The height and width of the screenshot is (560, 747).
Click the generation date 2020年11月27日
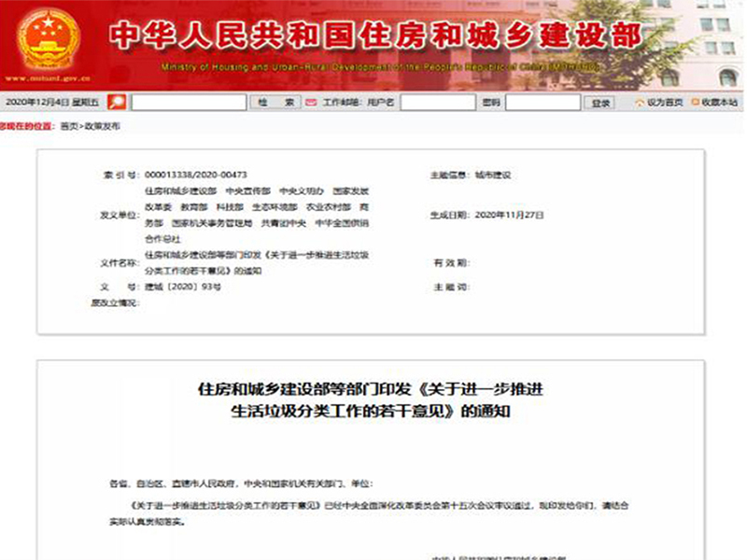point(509,216)
